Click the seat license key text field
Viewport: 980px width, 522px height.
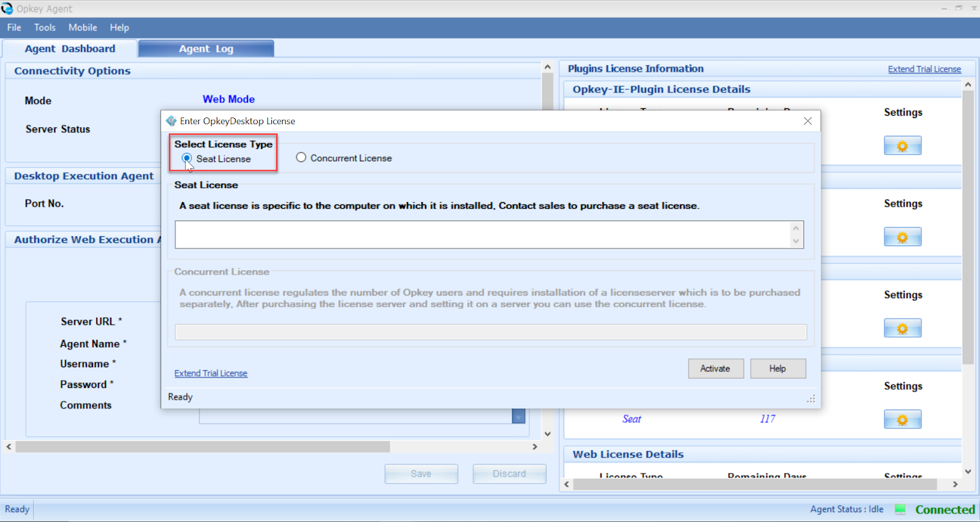[x=489, y=234]
